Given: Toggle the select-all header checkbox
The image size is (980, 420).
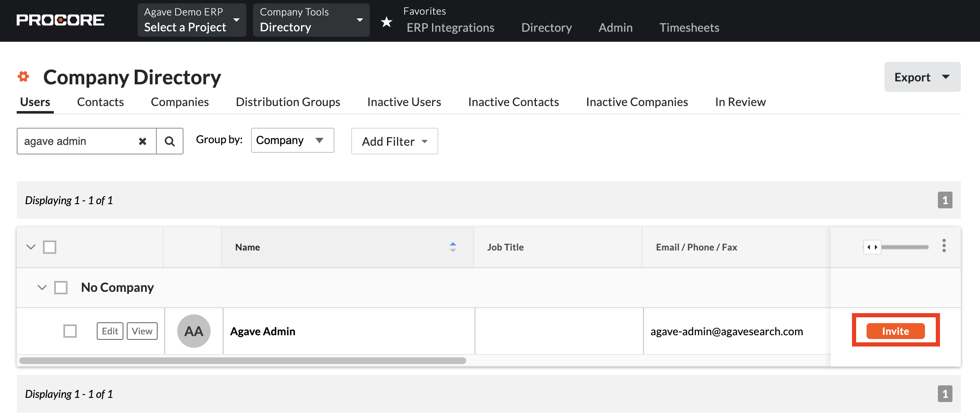Looking at the screenshot, I should click(50, 247).
